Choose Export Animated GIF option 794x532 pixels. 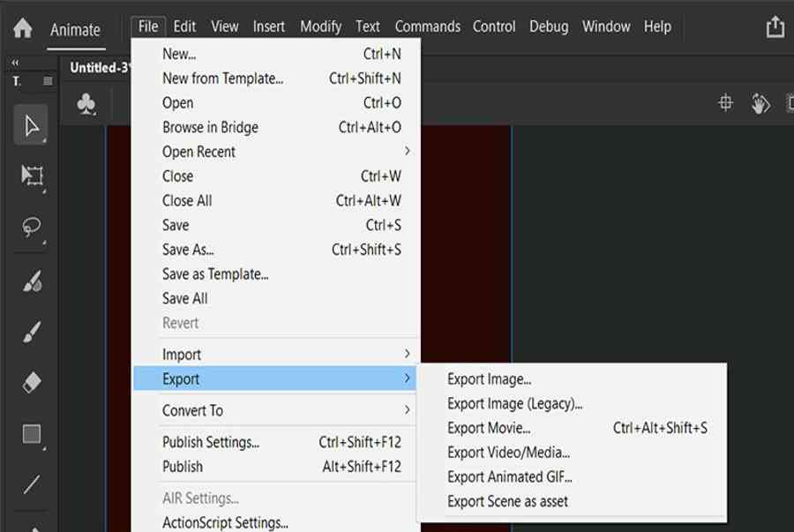point(510,476)
